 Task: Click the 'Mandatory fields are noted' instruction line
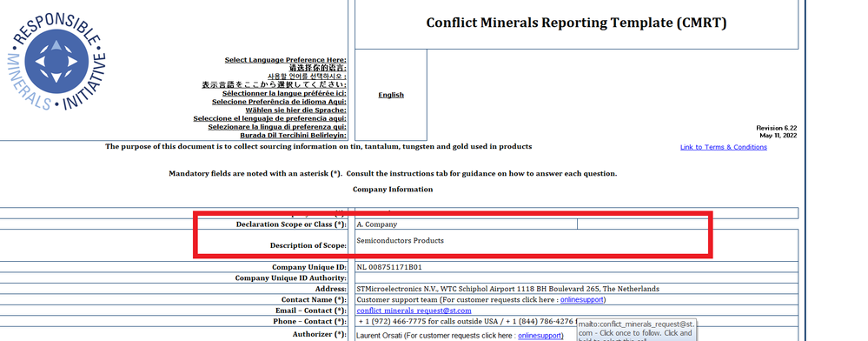[x=393, y=174]
